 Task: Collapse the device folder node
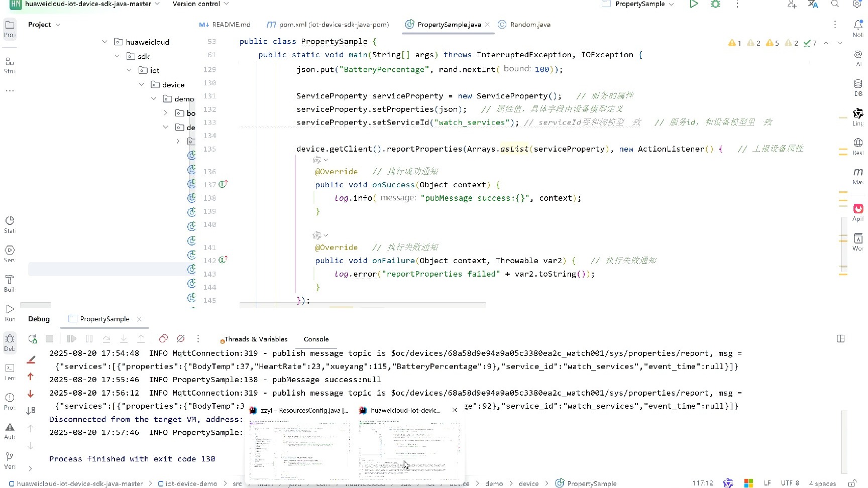(x=141, y=85)
